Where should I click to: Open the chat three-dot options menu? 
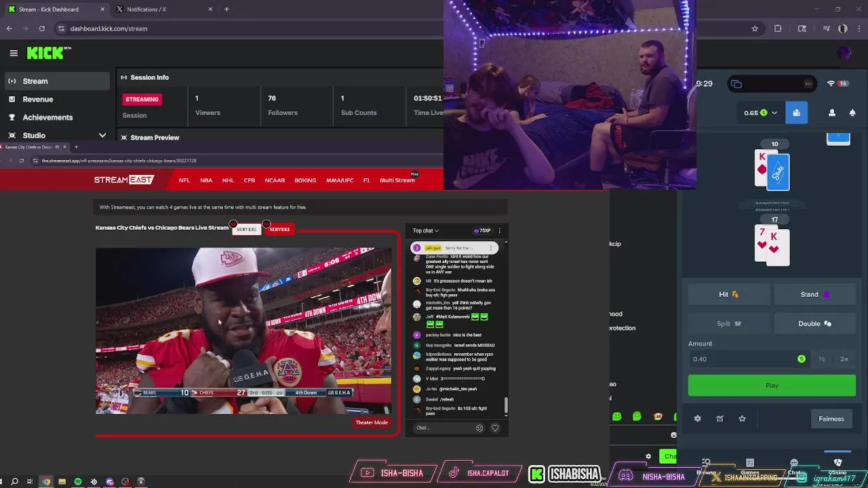tap(500, 230)
